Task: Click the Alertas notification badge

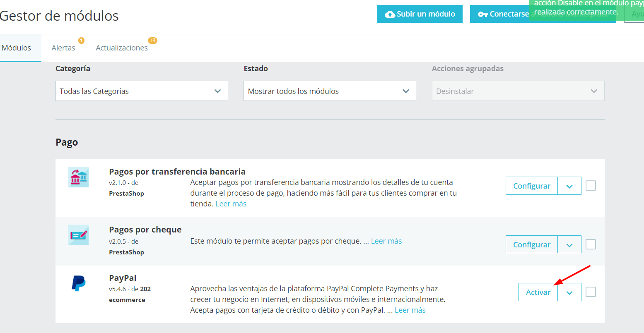Action: tap(81, 41)
